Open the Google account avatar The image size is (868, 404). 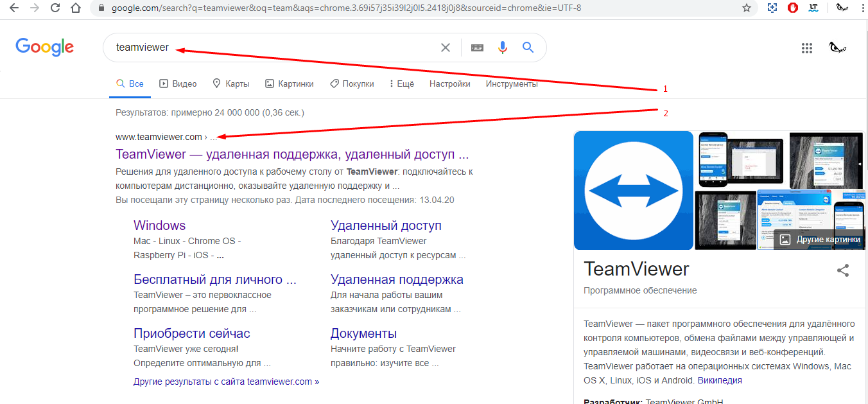pos(837,48)
